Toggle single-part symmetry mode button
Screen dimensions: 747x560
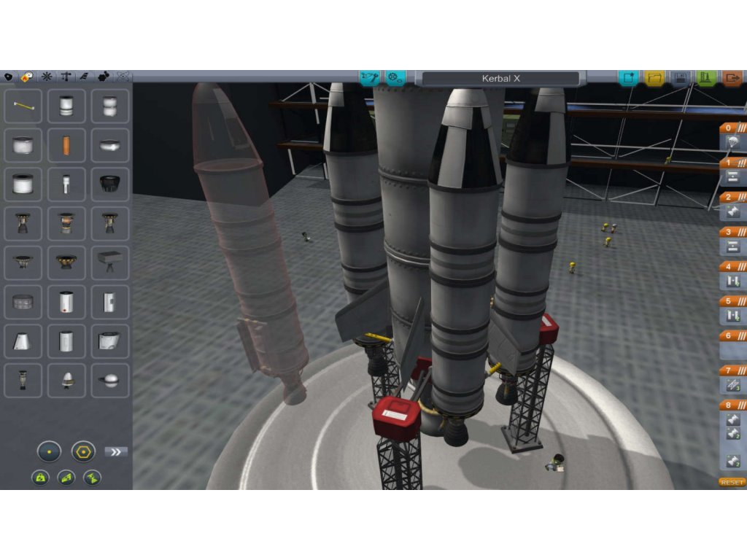[49, 451]
